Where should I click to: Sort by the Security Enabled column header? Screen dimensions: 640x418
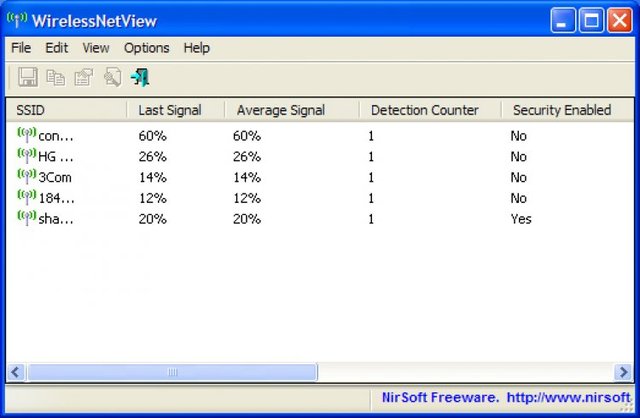[x=567, y=110]
